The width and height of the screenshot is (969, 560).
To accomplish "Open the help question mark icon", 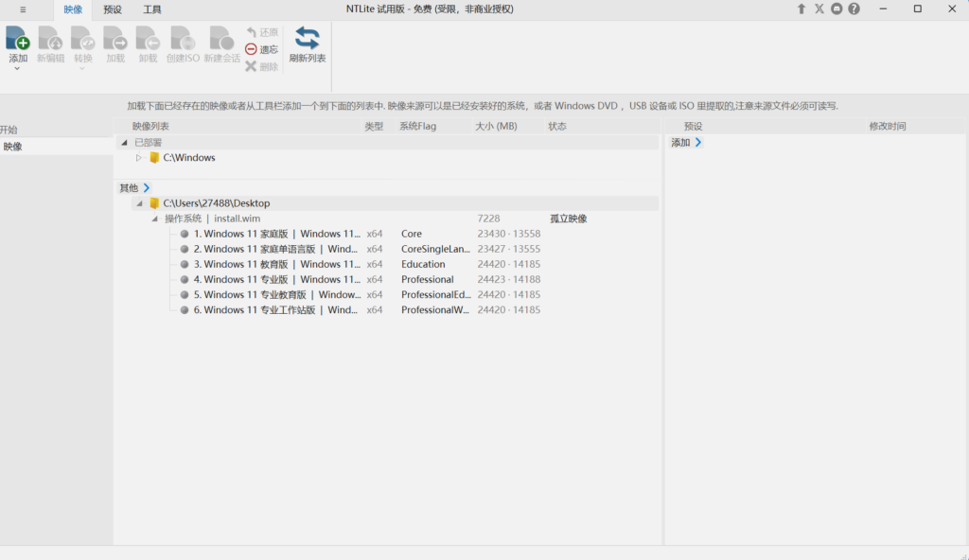I will [854, 9].
